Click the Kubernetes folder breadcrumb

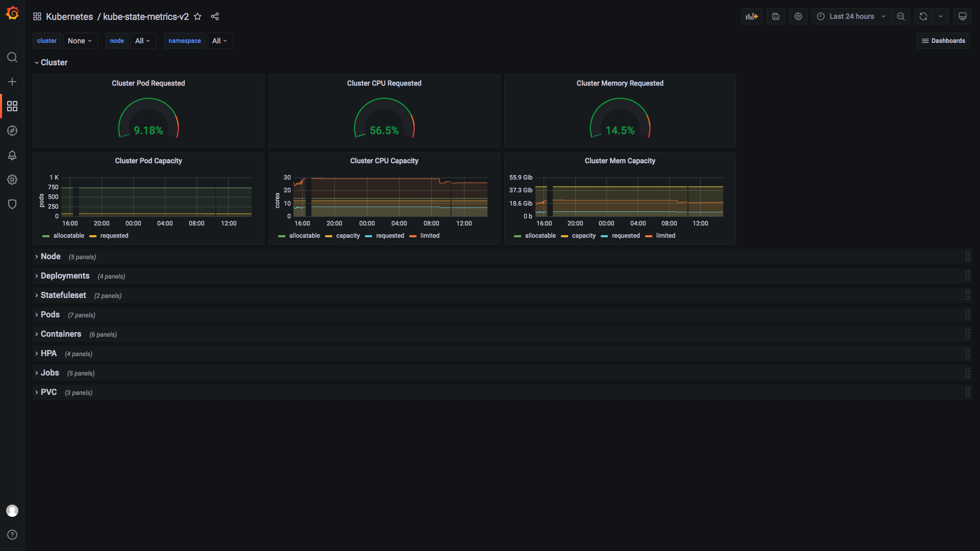[69, 16]
